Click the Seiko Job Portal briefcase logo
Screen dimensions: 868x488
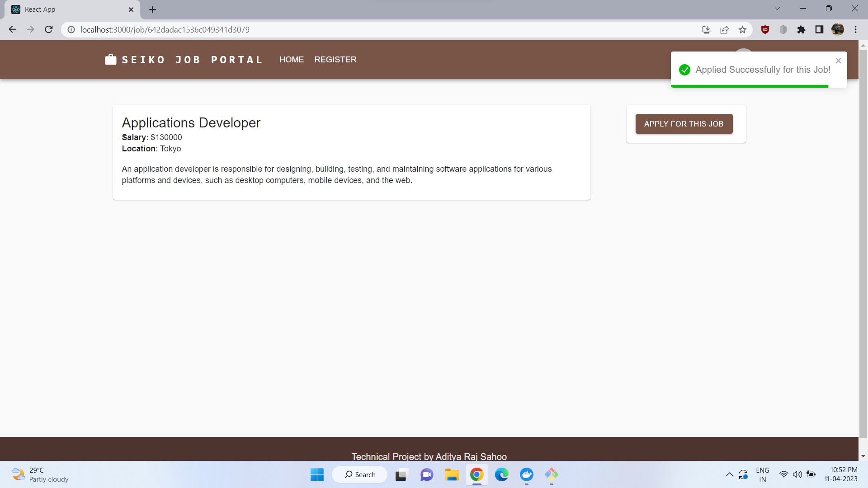(110, 59)
